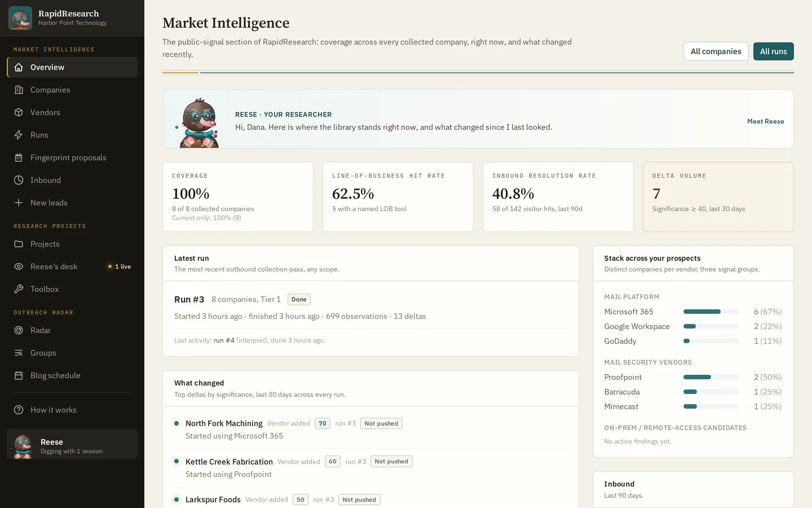Screen dimensions: 812x508
Task: Click the Overview home icon
Action: [19, 67]
